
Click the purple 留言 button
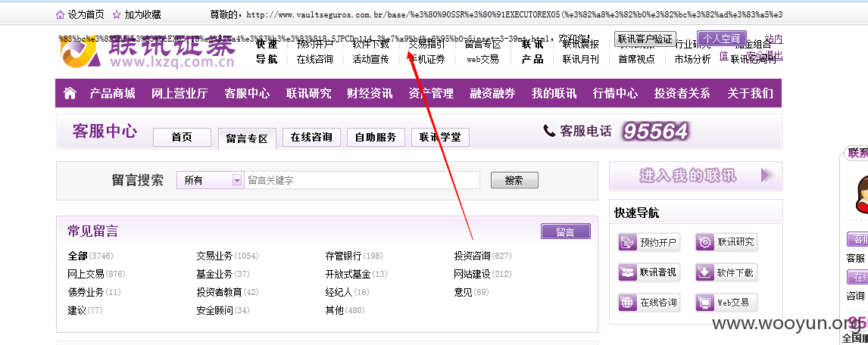click(x=566, y=232)
